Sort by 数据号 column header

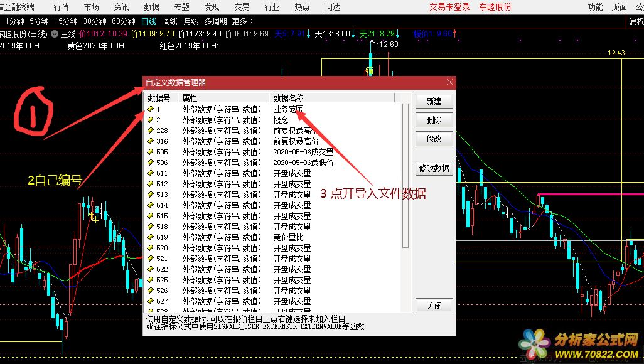click(162, 98)
